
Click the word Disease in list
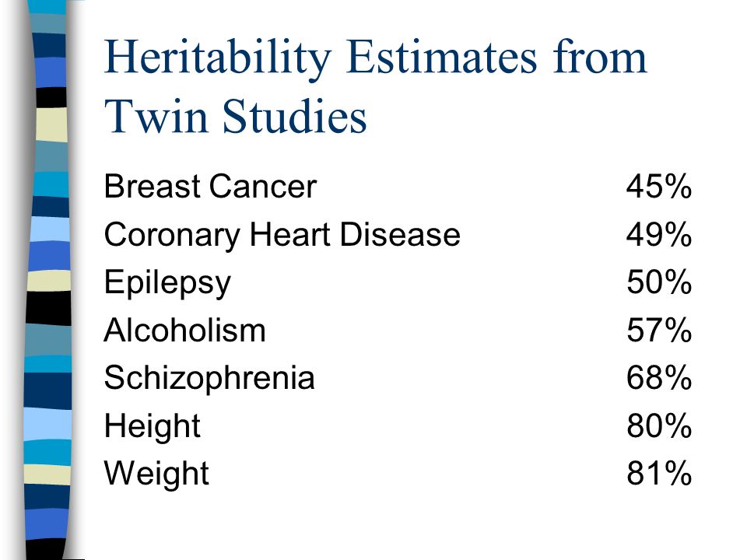coord(400,234)
